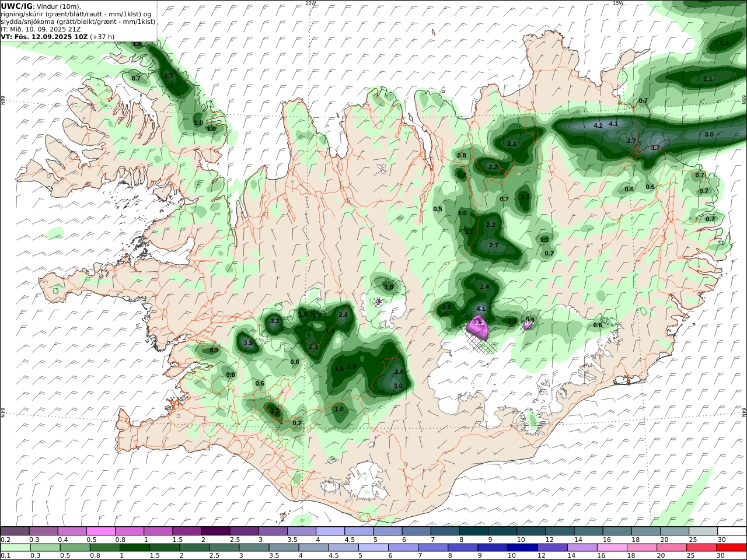Click the bright magenta 0.5 legend swatch

click(101, 531)
